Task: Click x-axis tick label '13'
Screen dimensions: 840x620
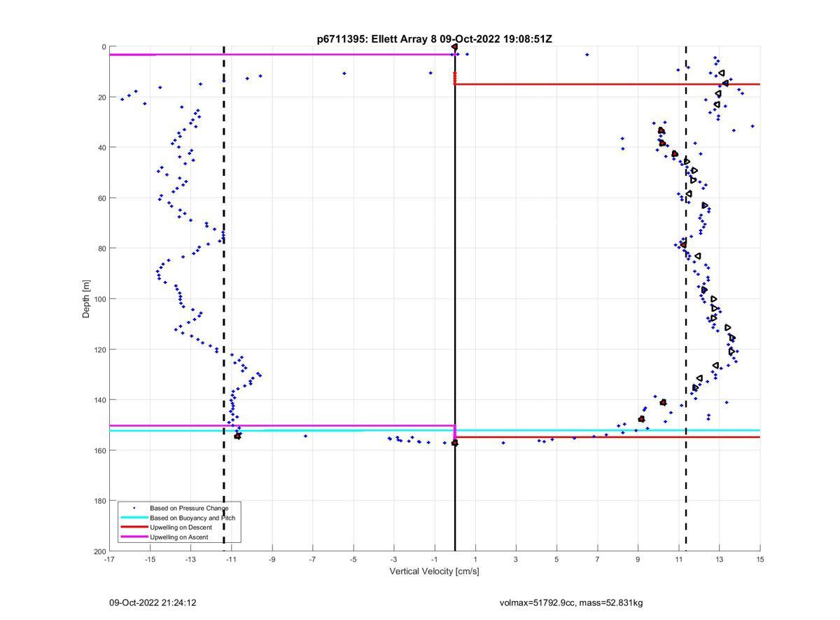Action: click(x=720, y=559)
